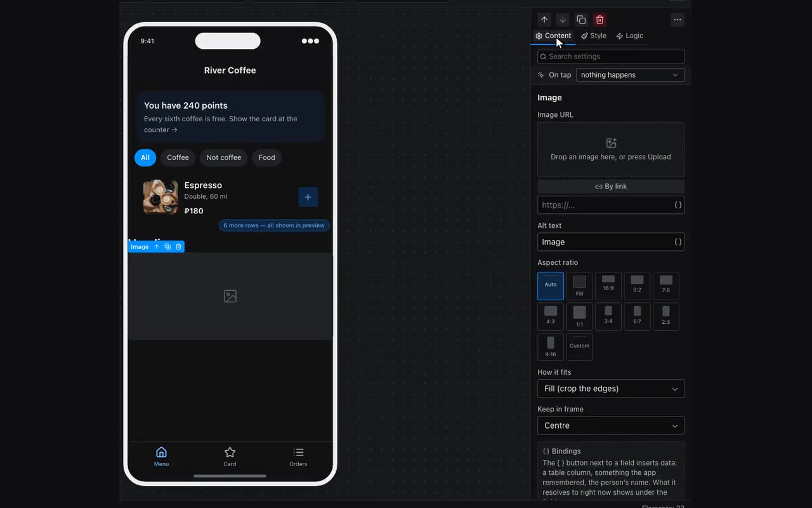Move the selected element up via properties panel arrow
Screen dimensions: 812x508
[x=544, y=20]
